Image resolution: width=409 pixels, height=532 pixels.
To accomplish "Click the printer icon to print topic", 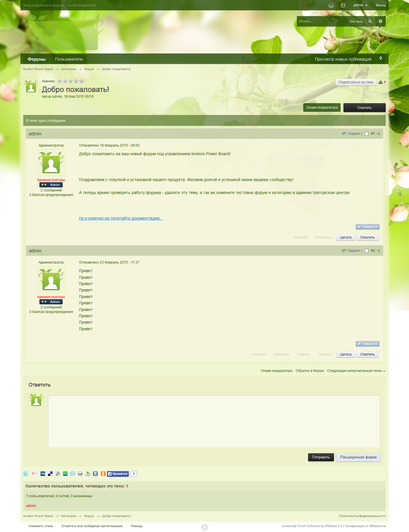I will 80,474.
